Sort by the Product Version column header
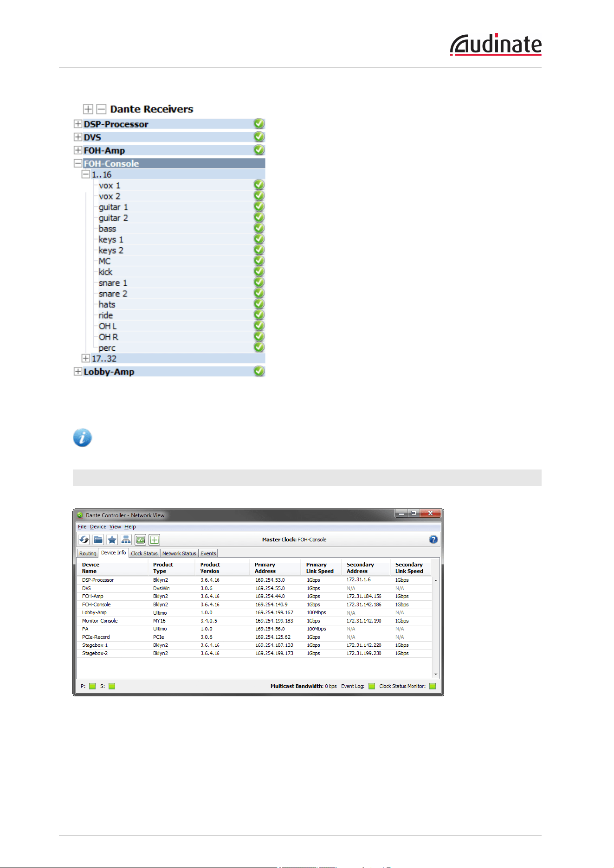 [222, 568]
